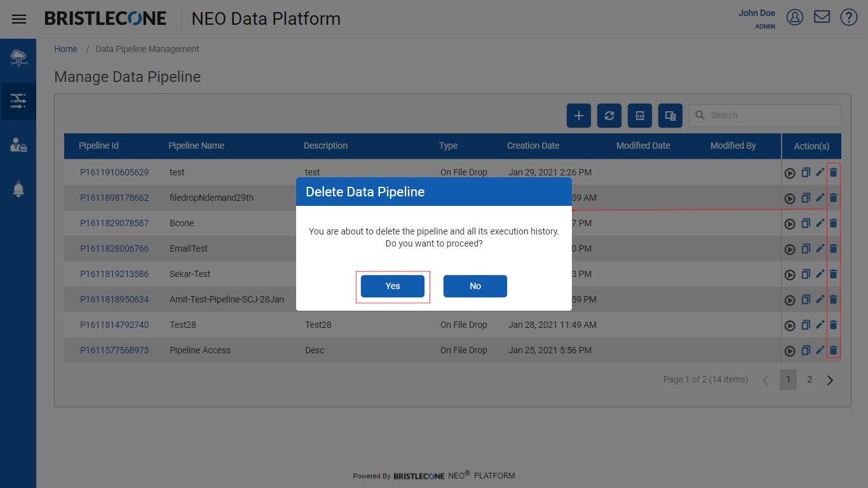Screen dimensions: 868x488
Task: Select page 1 in pagination
Action: pos(788,379)
